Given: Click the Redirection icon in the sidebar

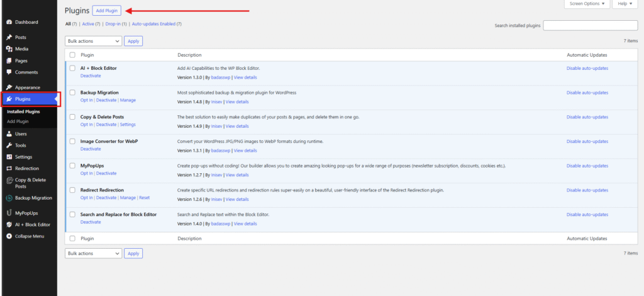Looking at the screenshot, I should tap(9, 169).
